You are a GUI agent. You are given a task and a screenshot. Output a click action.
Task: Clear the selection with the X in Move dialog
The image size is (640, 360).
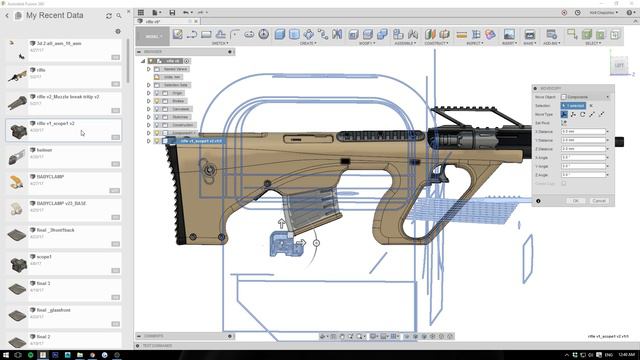(x=591, y=106)
